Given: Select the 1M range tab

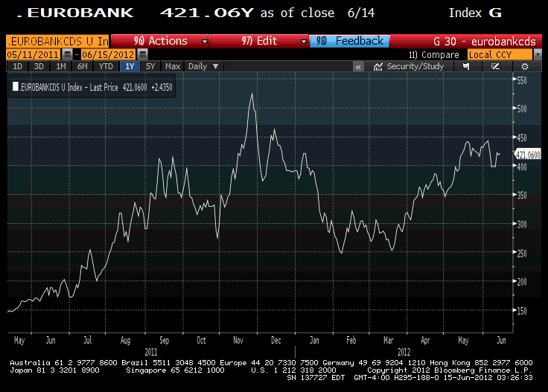Looking at the screenshot, I should coord(61,66).
